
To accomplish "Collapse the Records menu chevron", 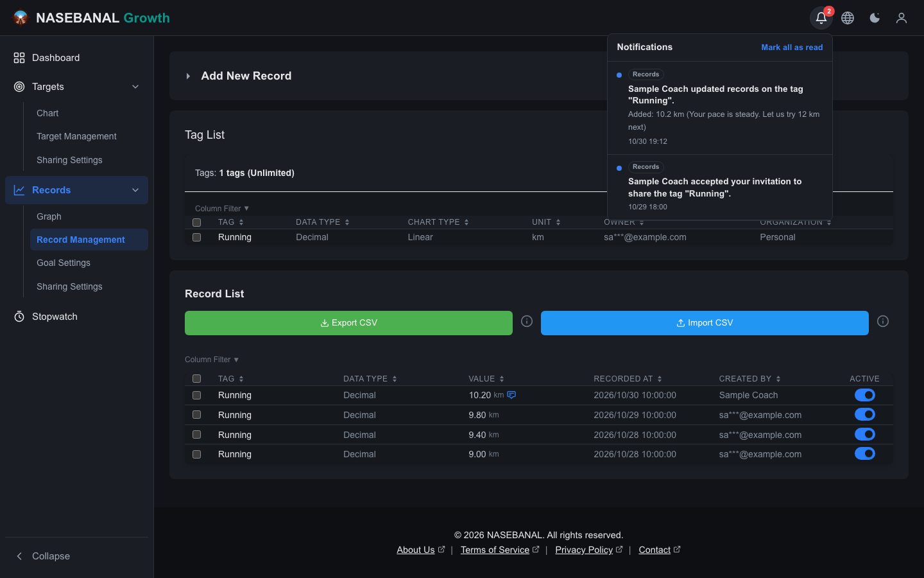I will 135,190.
